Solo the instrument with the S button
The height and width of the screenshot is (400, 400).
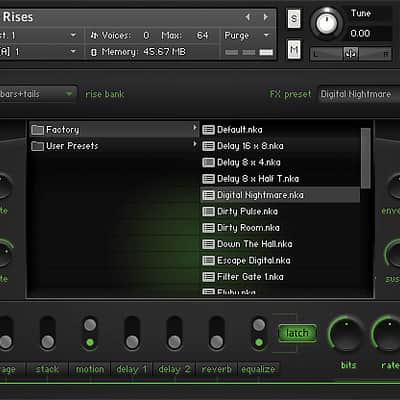294,19
